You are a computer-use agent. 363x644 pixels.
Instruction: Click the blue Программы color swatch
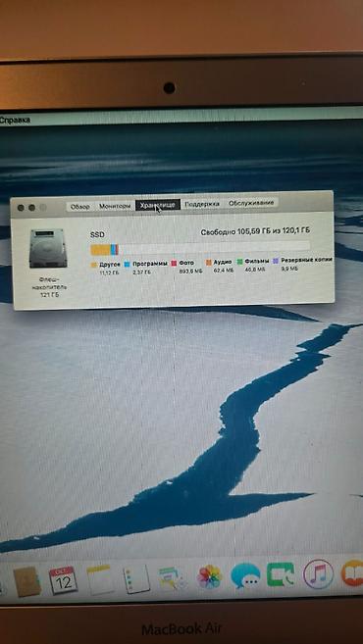point(127,264)
